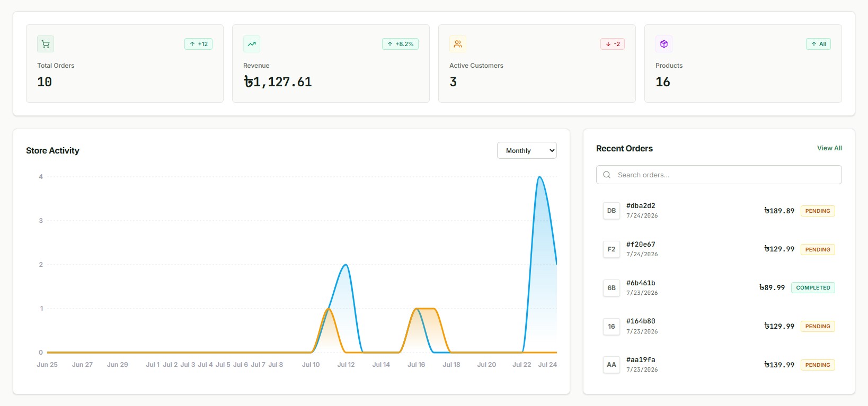The image size is (868, 406).
Task: Click the Active Customers count 3
Action: [453, 82]
